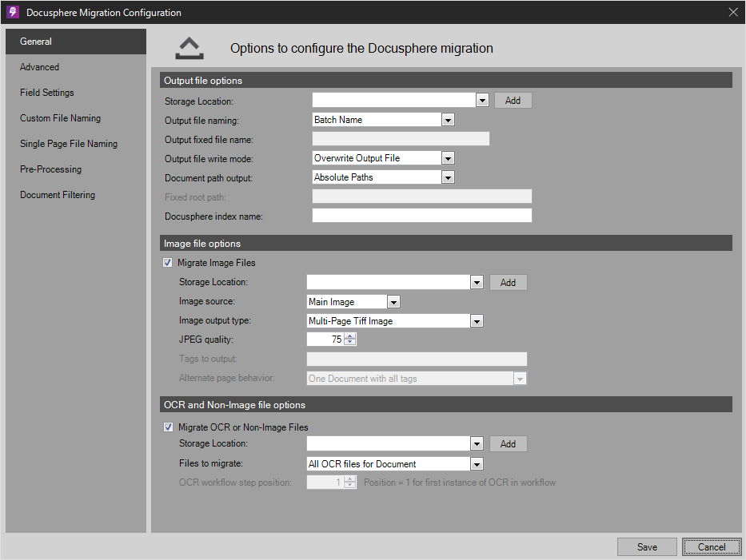746x560 pixels.
Task: Click the Fixed root path field
Action: (422, 197)
